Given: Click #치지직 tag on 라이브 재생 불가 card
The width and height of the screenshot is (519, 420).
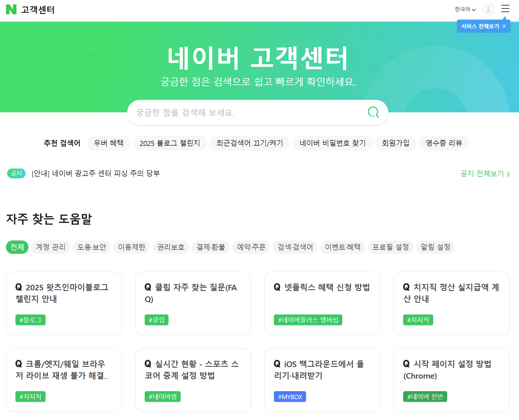Looking at the screenshot, I should click(30, 397).
